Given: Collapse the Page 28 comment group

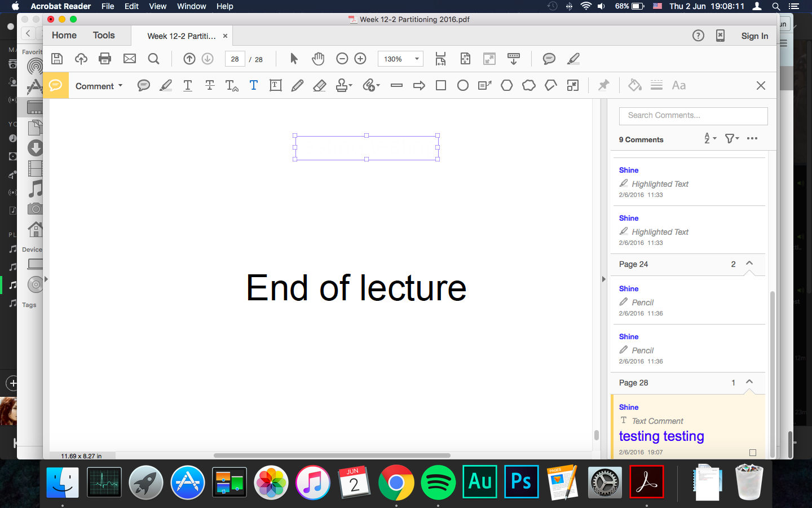Looking at the screenshot, I should [x=749, y=382].
